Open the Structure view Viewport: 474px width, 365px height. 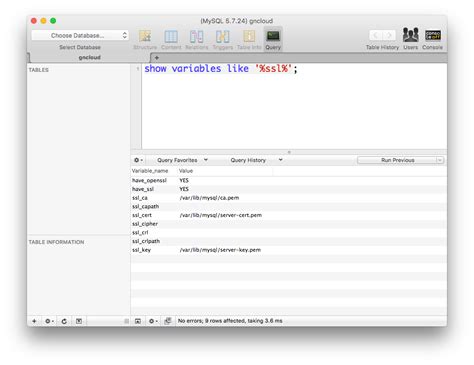(x=145, y=40)
